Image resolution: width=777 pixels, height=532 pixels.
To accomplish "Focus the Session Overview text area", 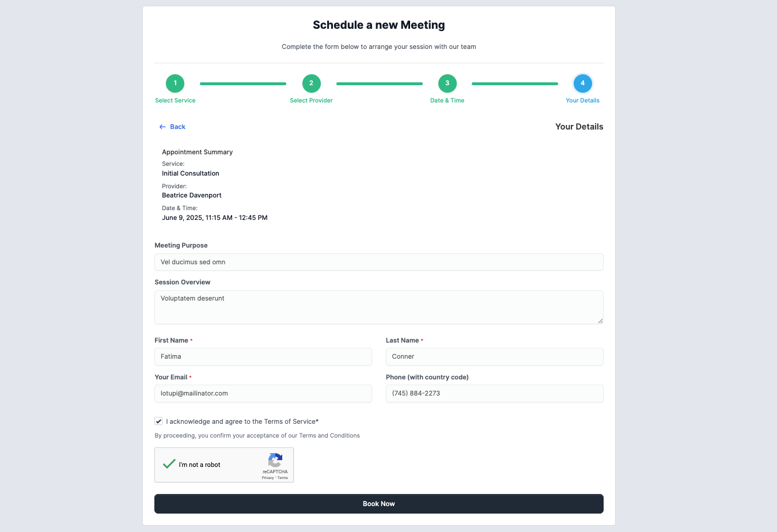I will tap(378, 307).
